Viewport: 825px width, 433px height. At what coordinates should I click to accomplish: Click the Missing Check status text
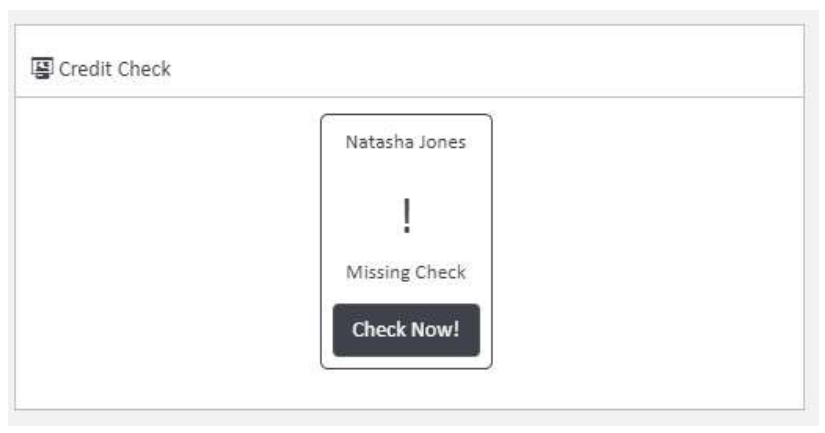pos(406,272)
